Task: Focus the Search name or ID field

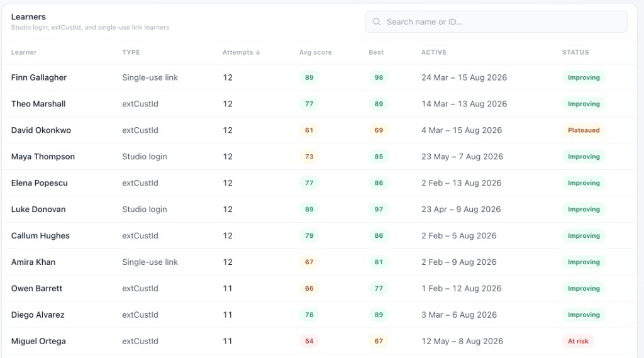Action: point(496,22)
